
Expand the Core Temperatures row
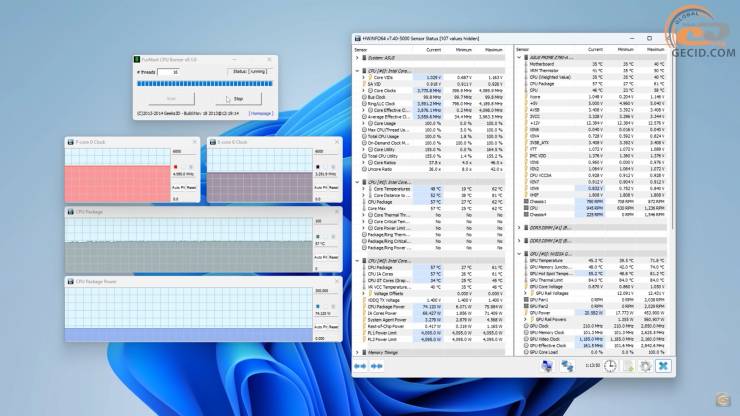coord(363,189)
